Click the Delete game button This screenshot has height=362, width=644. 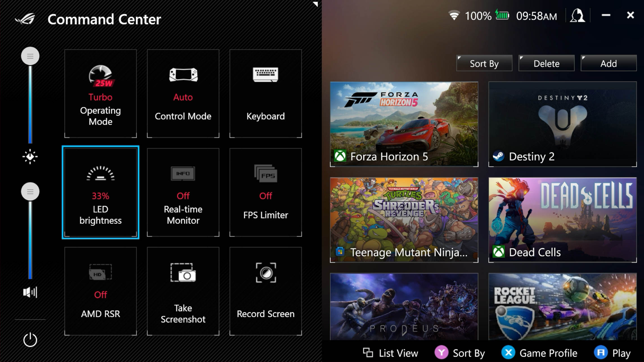546,63
